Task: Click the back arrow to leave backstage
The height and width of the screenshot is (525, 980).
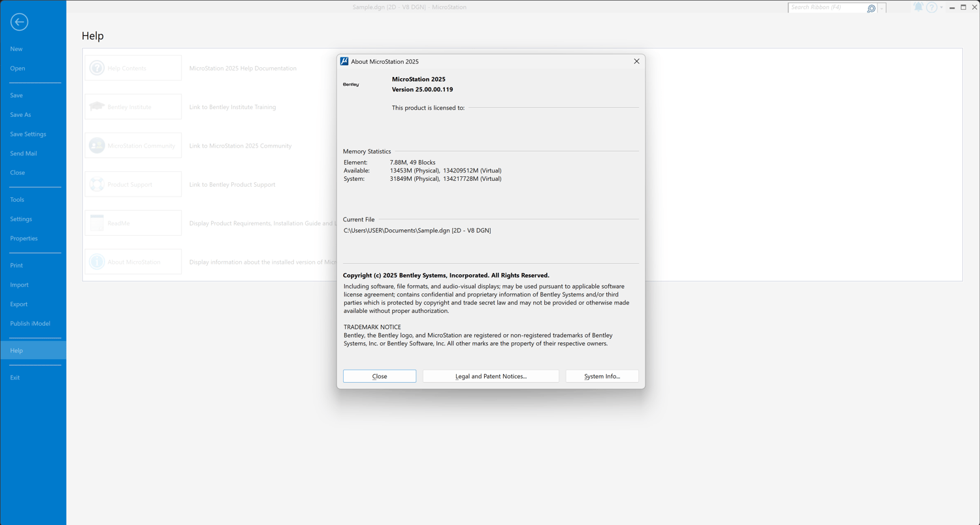Action: click(19, 22)
